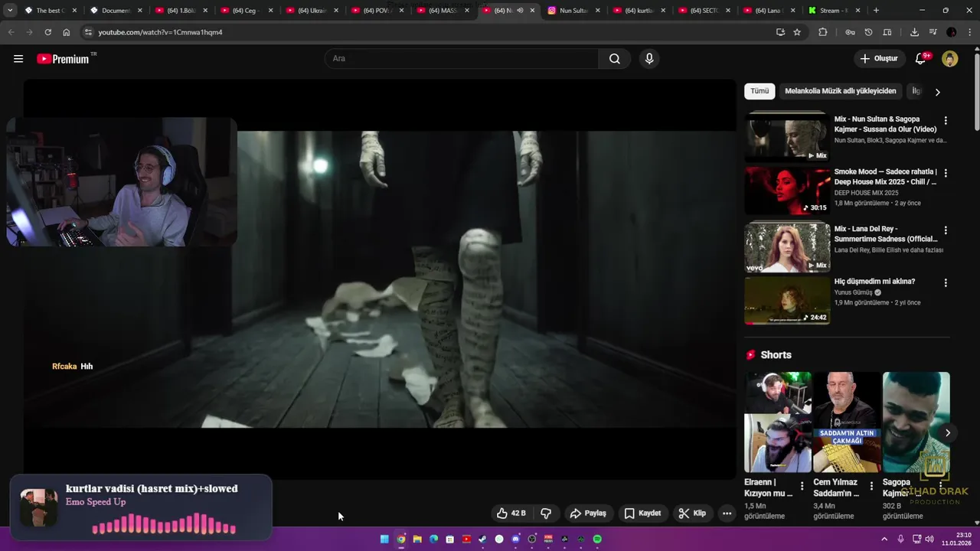Viewport: 980px width, 551px height.
Task: Click the youtube.com address bar URL
Action: [x=160, y=32]
